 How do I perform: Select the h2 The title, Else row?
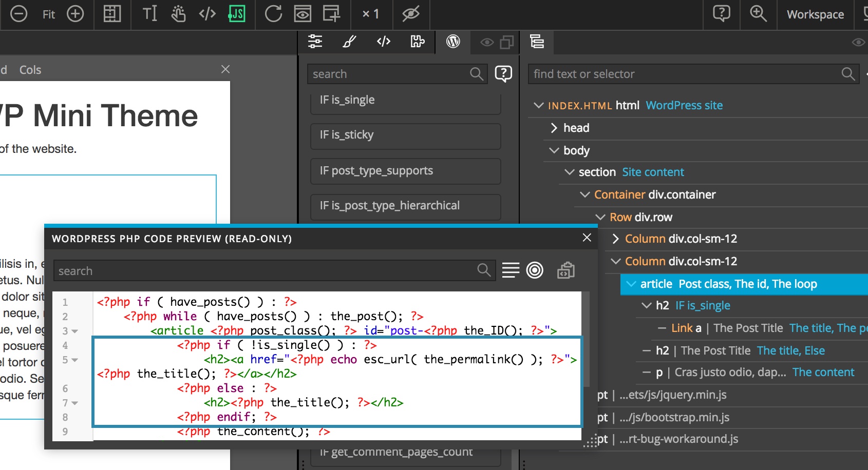coord(752,350)
